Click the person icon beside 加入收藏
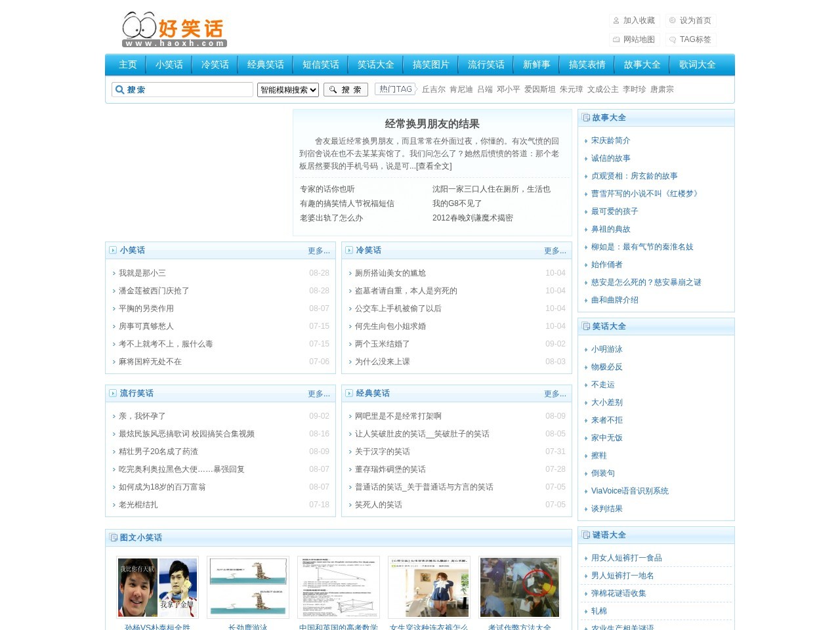 coord(615,20)
